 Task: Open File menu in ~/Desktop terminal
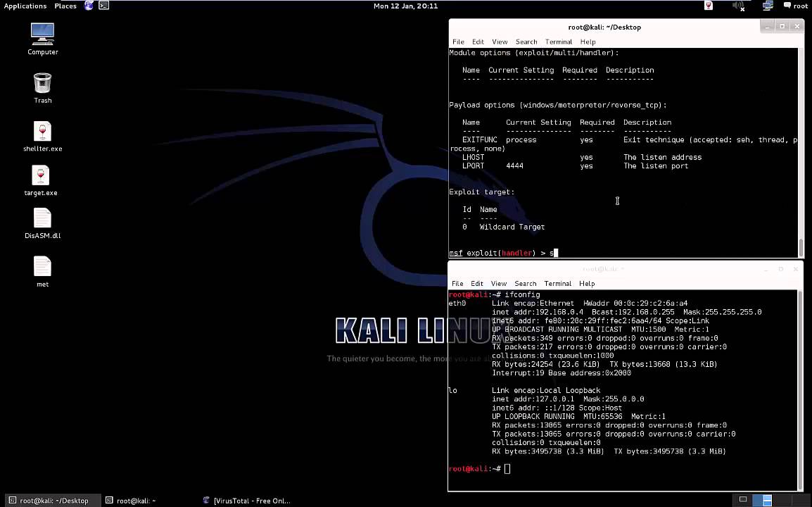click(458, 42)
